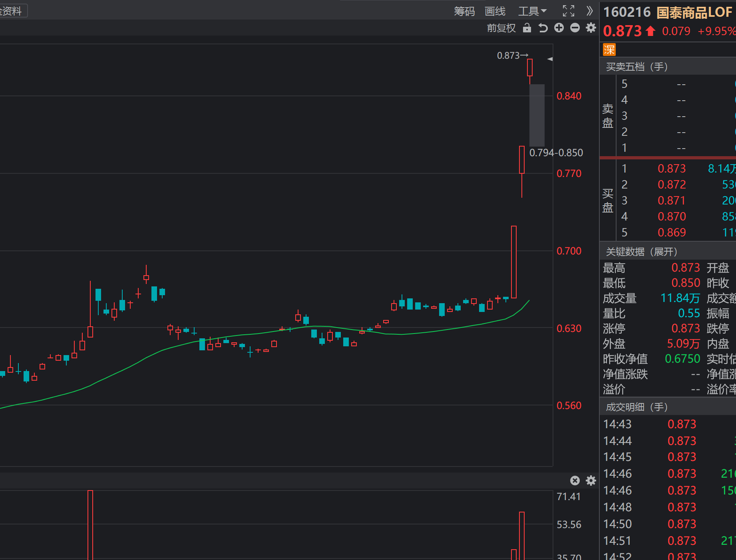Click the orange 深 exchange badge
The image size is (736, 560).
pyautogui.click(x=609, y=50)
